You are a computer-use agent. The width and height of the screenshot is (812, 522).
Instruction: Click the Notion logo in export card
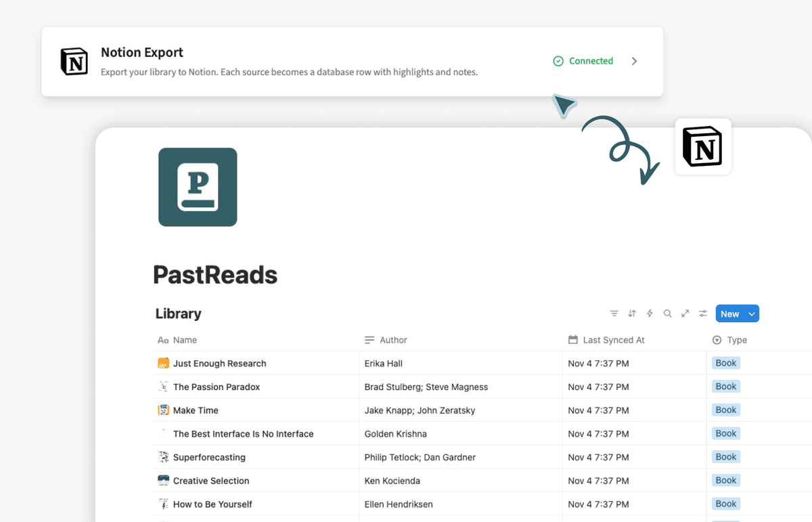pos(74,62)
